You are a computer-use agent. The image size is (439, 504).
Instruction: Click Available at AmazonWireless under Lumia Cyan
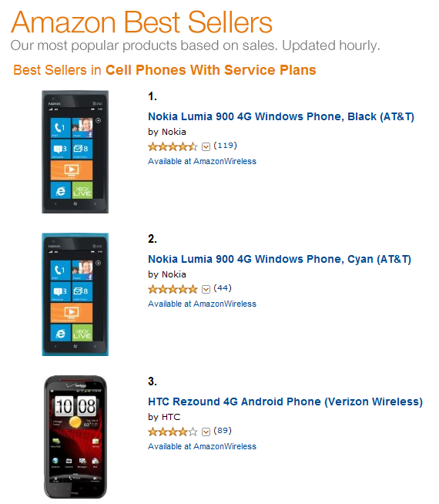pyautogui.click(x=202, y=304)
